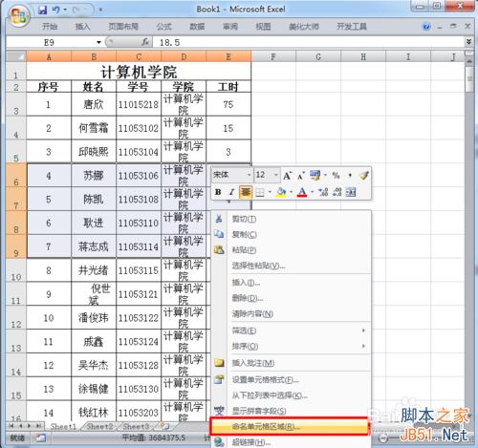Screen dimensions: 478x448
Task: Switch to the 插入 ribbon tab
Action: [x=82, y=27]
